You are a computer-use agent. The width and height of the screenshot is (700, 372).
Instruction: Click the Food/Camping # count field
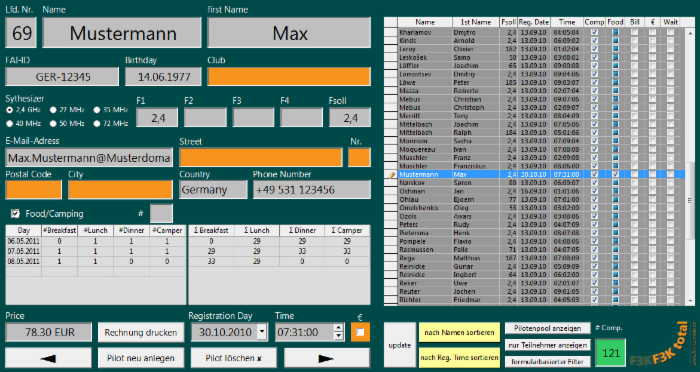coord(161,213)
